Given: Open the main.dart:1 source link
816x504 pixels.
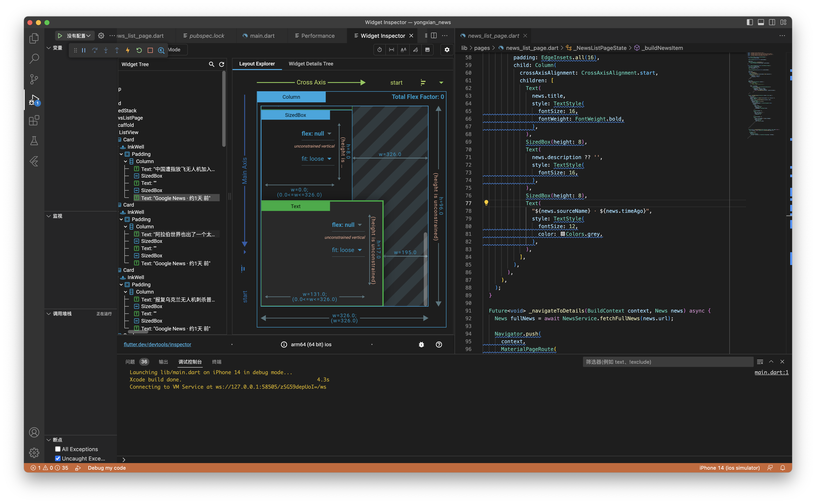Looking at the screenshot, I should (x=771, y=372).
